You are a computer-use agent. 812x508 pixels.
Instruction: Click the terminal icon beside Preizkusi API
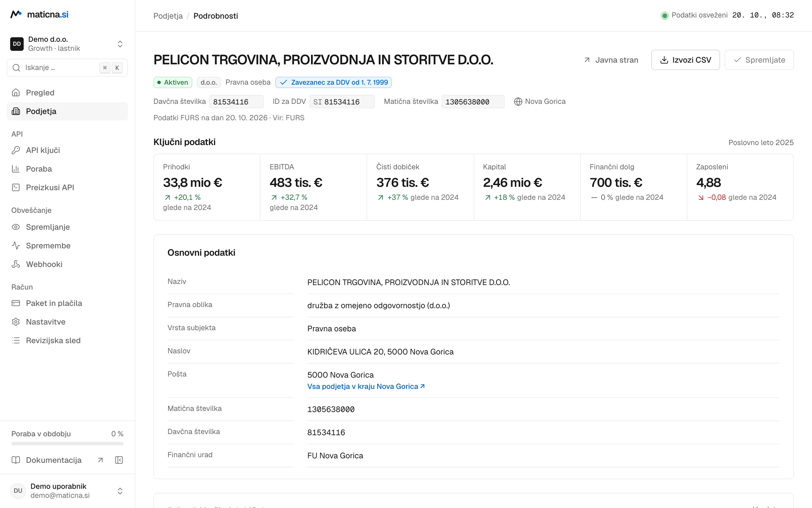[x=16, y=187]
